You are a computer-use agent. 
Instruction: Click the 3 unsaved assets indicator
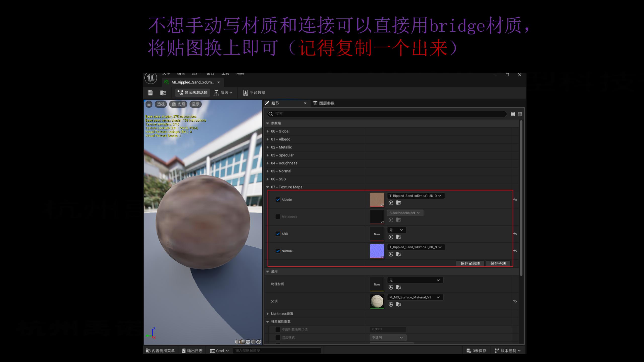tap(476, 351)
